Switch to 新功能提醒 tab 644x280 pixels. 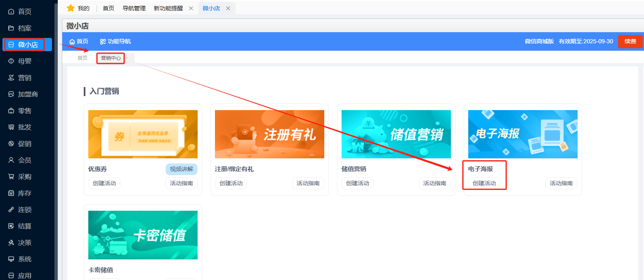[x=168, y=8]
